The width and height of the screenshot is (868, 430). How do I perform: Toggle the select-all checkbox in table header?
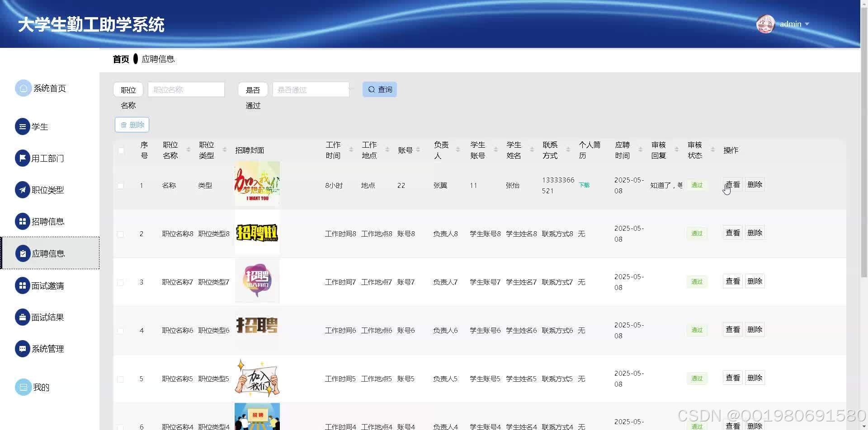(121, 150)
